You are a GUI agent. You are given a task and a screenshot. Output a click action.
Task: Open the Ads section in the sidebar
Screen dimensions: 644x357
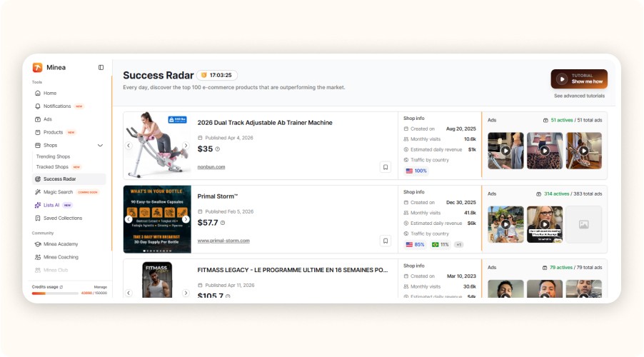click(48, 119)
